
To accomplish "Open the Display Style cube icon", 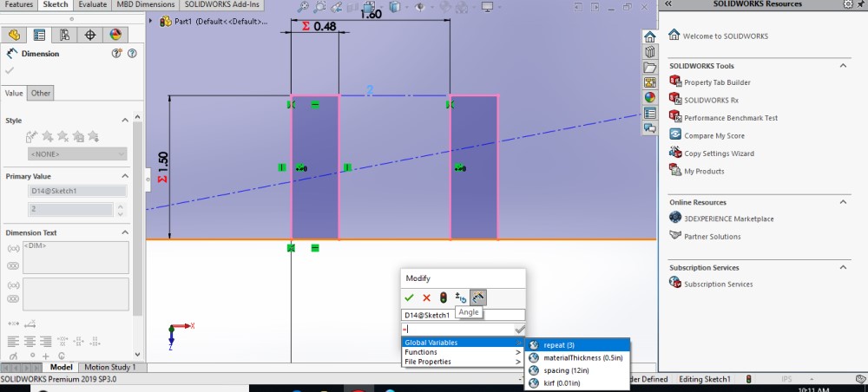I will click(394, 7).
